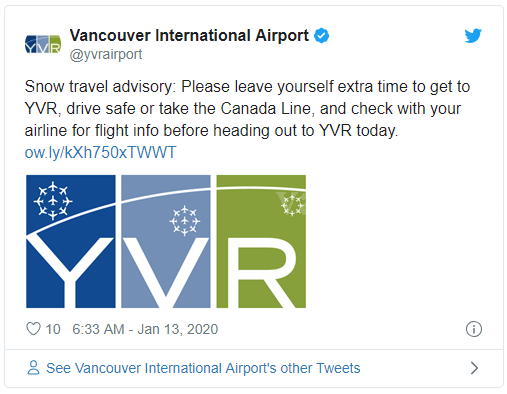507x394 pixels.
Task: Expand the right chevron arrow in footer
Action: click(x=474, y=368)
